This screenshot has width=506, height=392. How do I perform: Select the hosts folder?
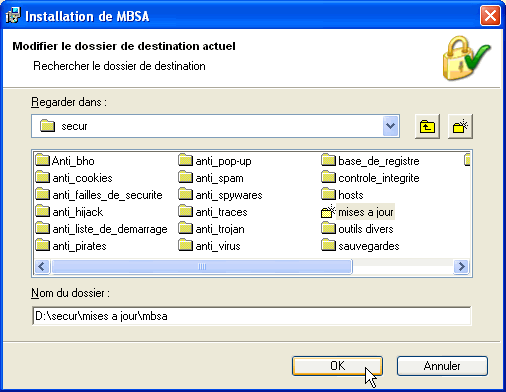click(342, 195)
